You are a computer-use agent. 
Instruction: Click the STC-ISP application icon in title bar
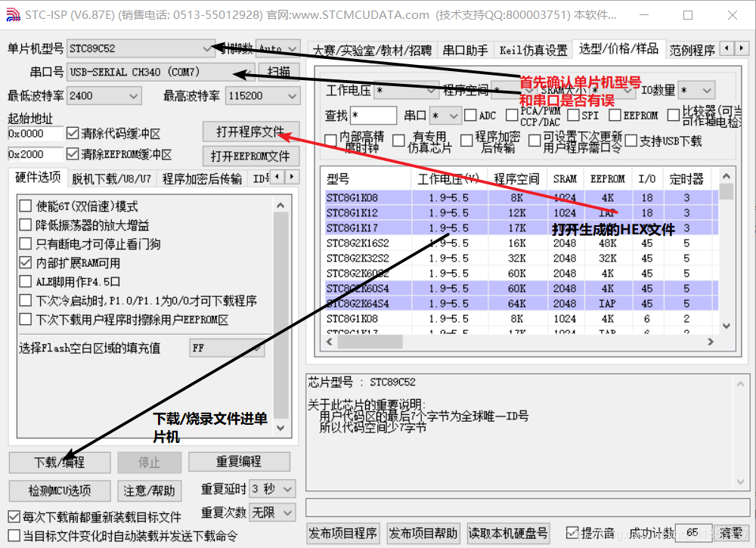(13, 15)
